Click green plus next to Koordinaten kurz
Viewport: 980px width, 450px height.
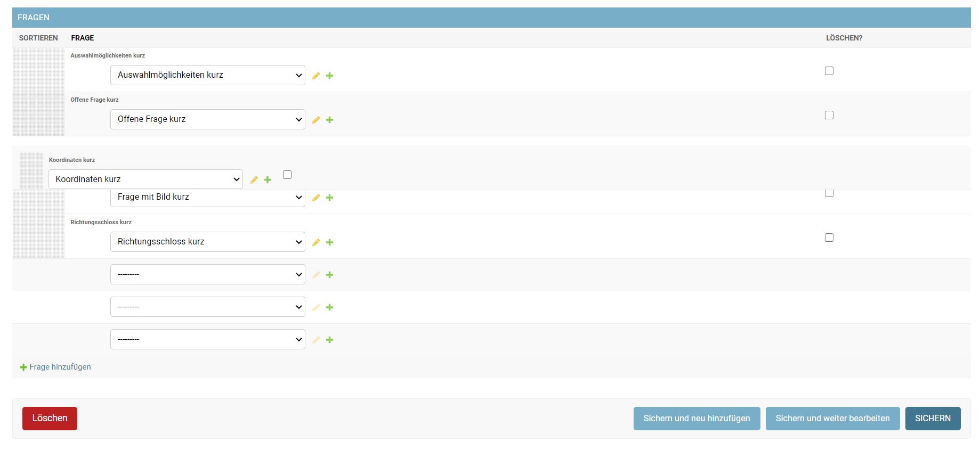pyautogui.click(x=268, y=180)
